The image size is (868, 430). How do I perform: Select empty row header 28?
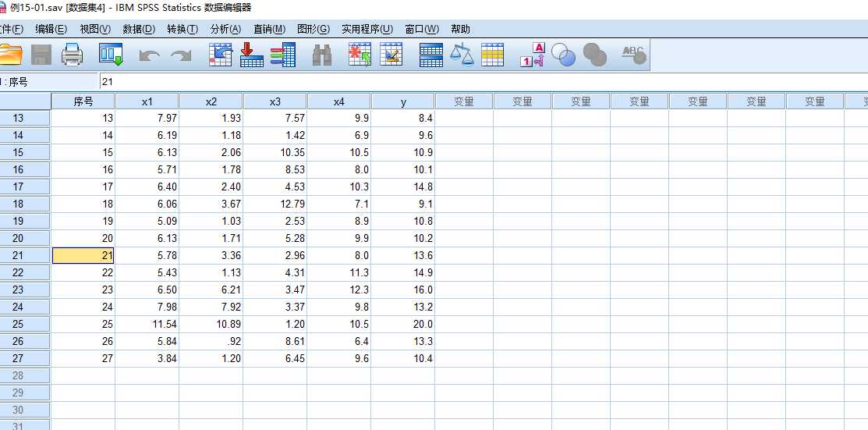tap(25, 375)
